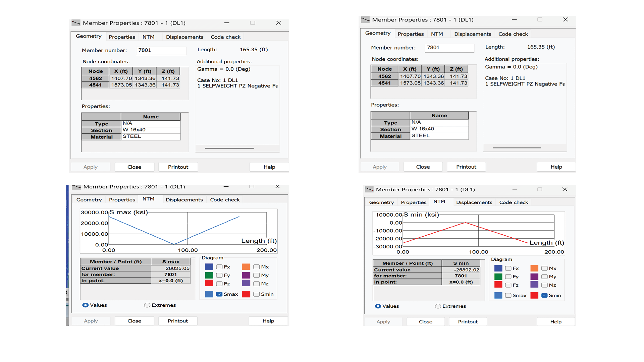
Task: Switch to Displacements tab in top-left dialog
Action: pyautogui.click(x=184, y=37)
